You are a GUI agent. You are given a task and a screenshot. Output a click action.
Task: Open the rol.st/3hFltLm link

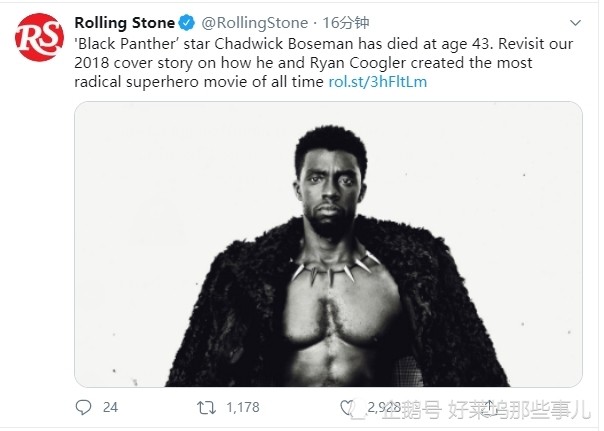(x=377, y=81)
